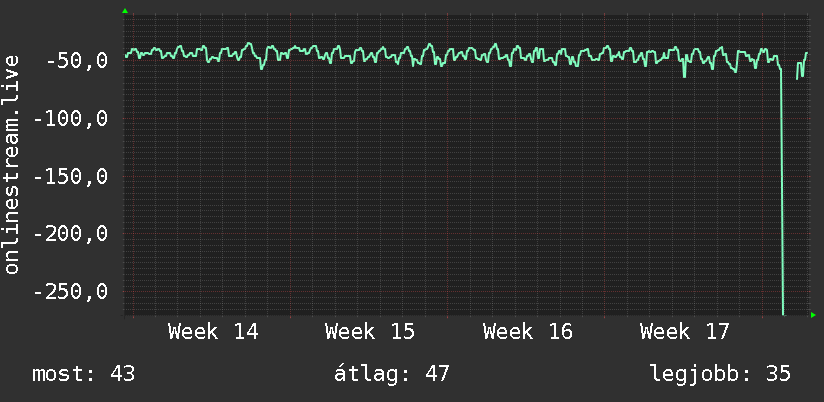Click the green arrow at X axis end
824x402 pixels.
(x=813, y=315)
